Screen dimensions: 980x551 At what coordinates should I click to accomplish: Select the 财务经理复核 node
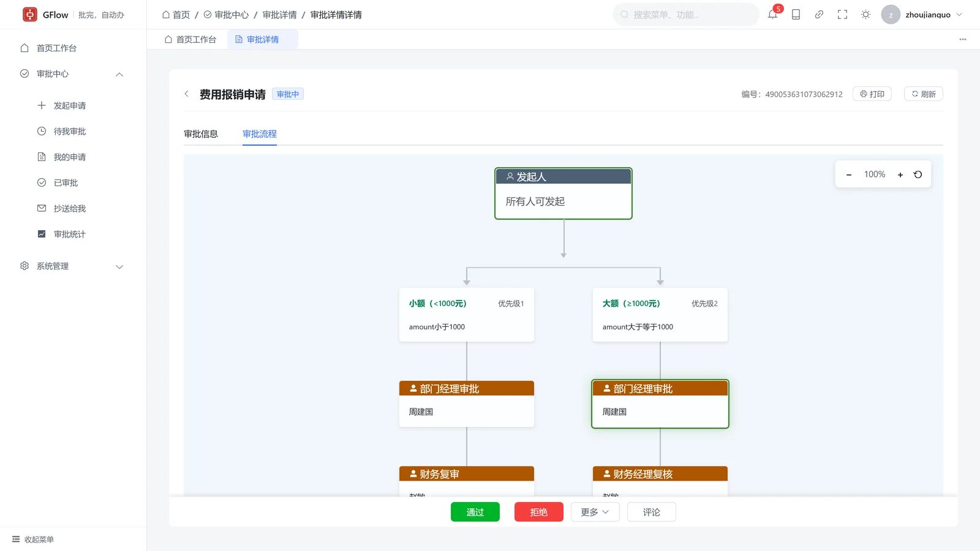[660, 481]
